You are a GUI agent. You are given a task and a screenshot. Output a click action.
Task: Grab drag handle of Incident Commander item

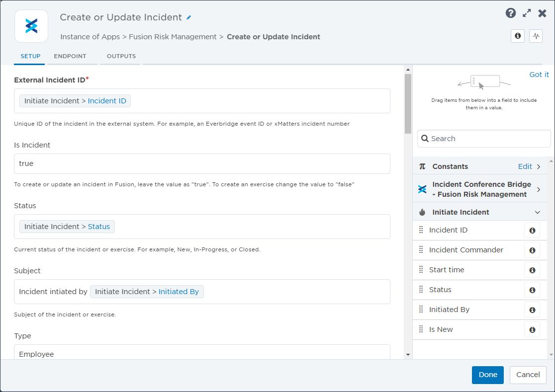pos(421,249)
